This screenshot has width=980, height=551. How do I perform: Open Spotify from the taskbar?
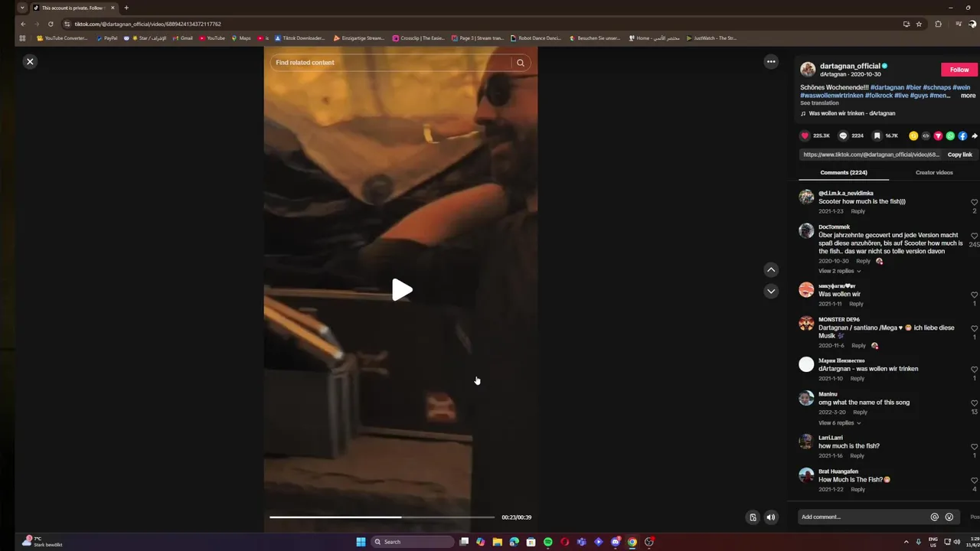point(547,542)
